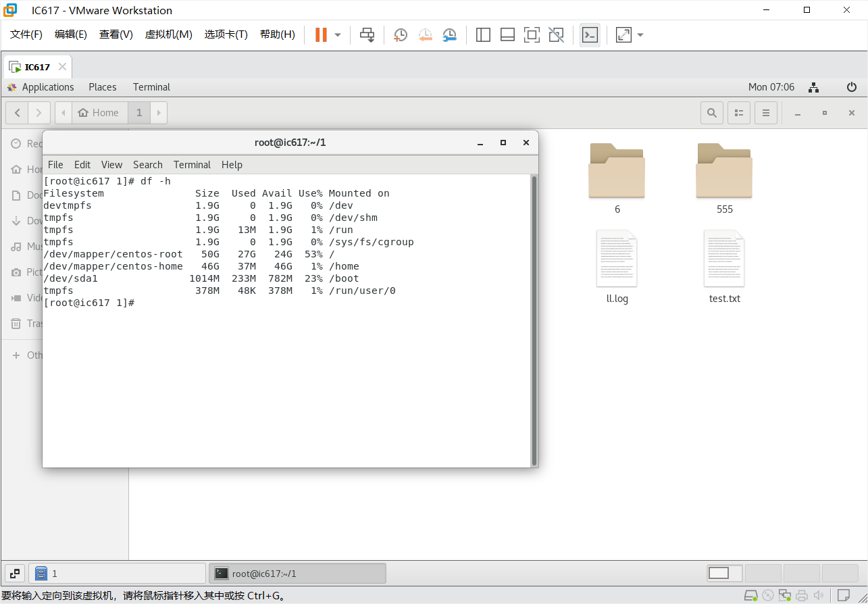Navigate to Home in the path bar

[x=99, y=113]
